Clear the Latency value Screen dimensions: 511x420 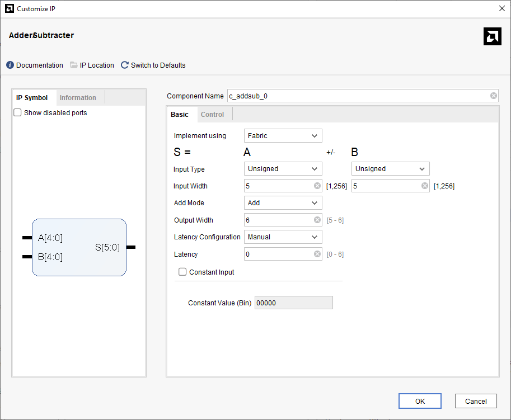317,254
